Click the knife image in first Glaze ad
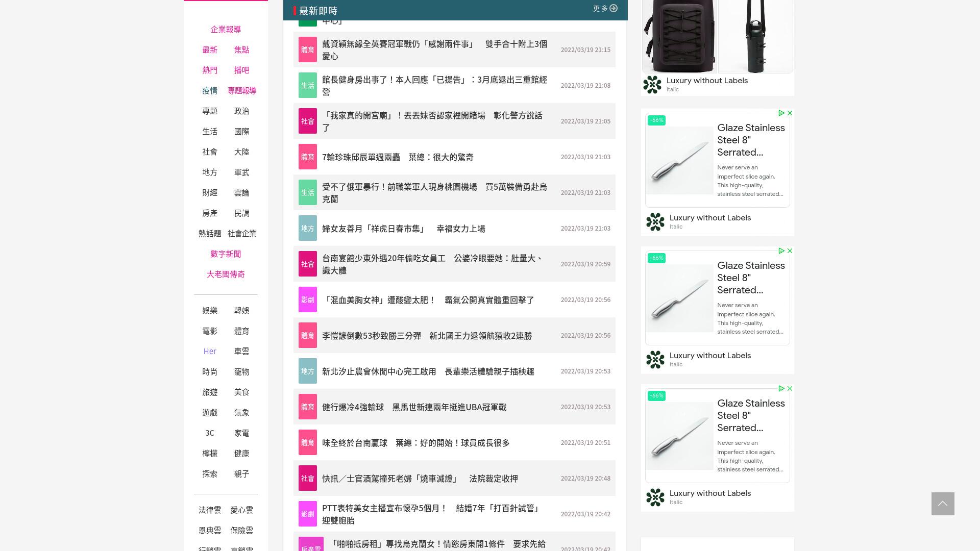Viewport: 980px width, 551px height. click(x=679, y=160)
